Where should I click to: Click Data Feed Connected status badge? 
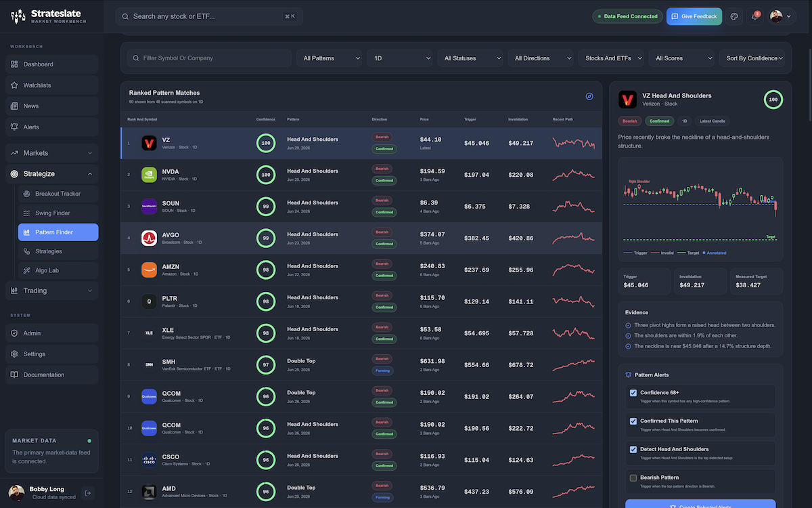[627, 16]
